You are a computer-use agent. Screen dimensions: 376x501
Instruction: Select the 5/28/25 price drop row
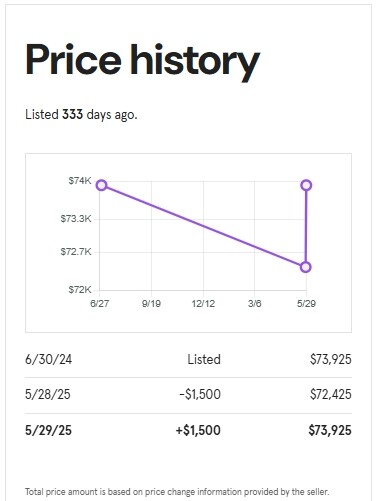pyautogui.click(x=188, y=395)
